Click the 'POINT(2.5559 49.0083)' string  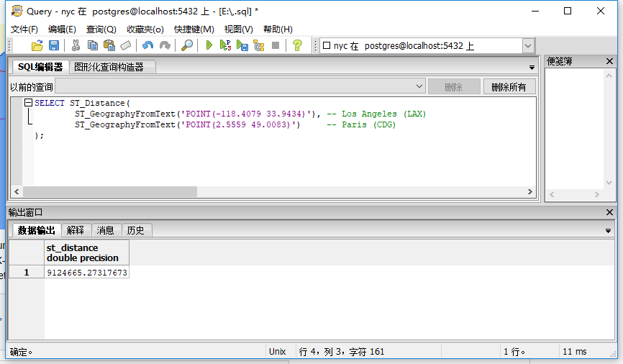pyautogui.click(x=238, y=124)
